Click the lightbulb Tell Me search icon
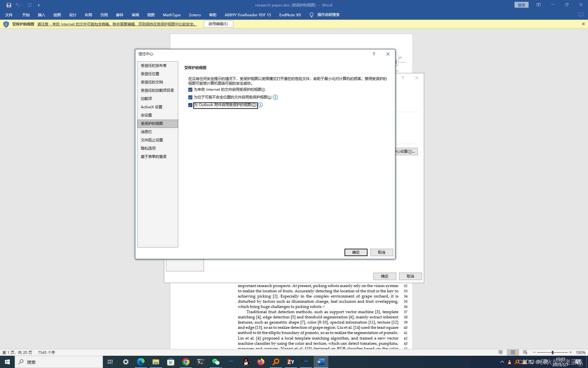 (x=311, y=15)
